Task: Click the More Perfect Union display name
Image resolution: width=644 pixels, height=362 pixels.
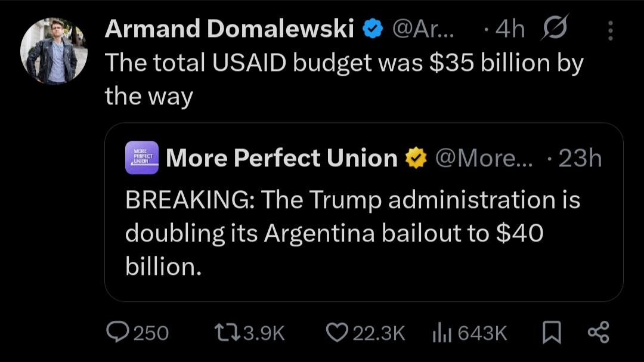Action: click(281, 158)
